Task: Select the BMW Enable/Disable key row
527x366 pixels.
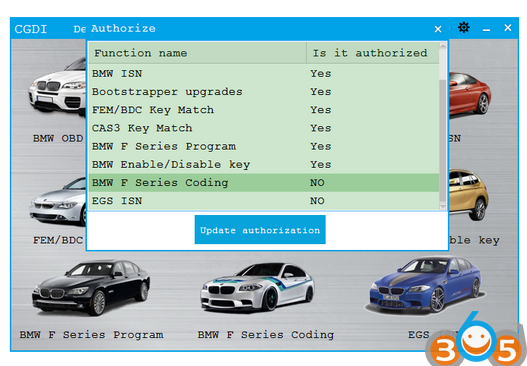Action: (x=264, y=164)
